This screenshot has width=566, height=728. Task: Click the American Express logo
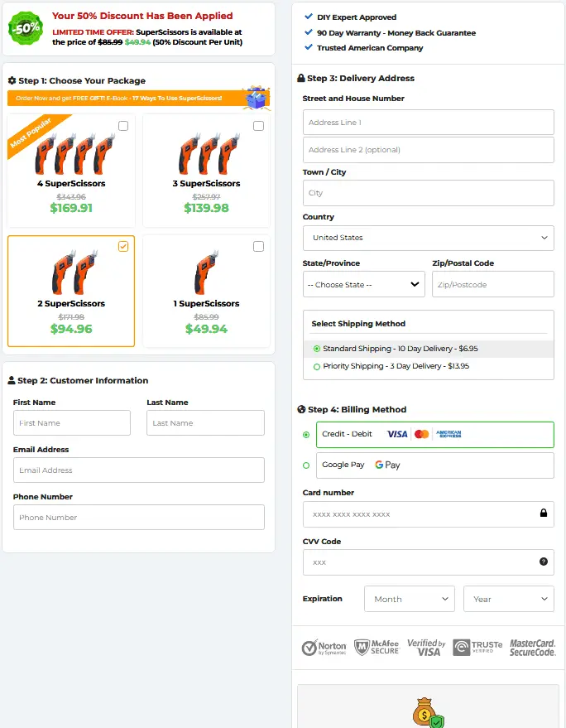[448, 434]
